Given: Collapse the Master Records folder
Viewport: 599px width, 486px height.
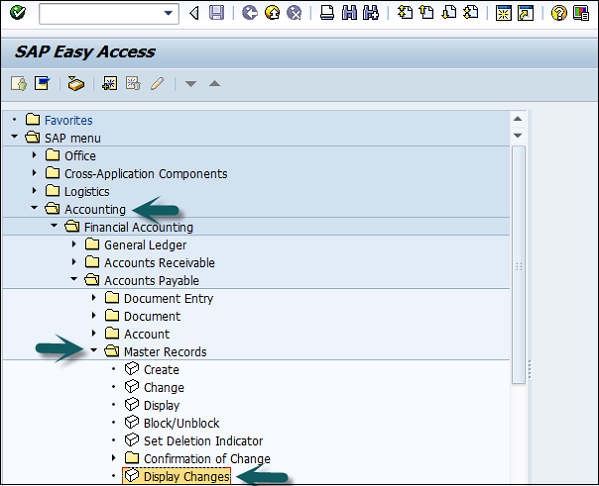Looking at the screenshot, I should (94, 350).
